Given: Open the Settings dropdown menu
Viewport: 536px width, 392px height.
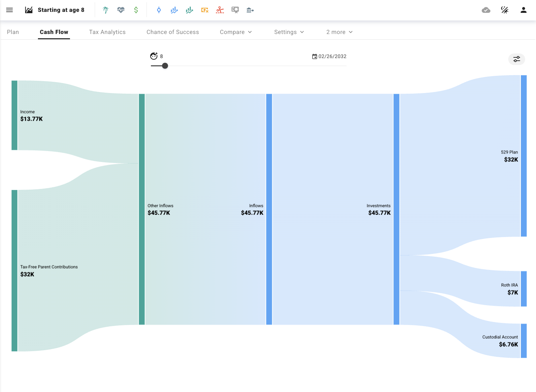Looking at the screenshot, I should (x=289, y=32).
